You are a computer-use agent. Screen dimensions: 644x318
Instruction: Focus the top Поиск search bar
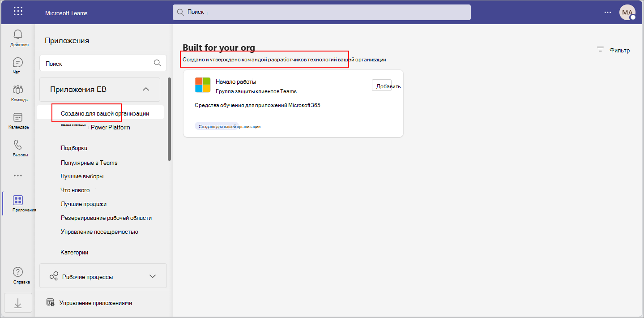321,12
